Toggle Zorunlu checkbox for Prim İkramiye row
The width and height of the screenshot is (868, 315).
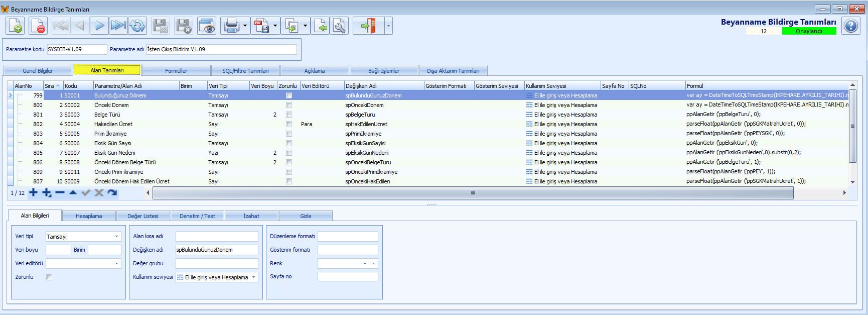289,134
